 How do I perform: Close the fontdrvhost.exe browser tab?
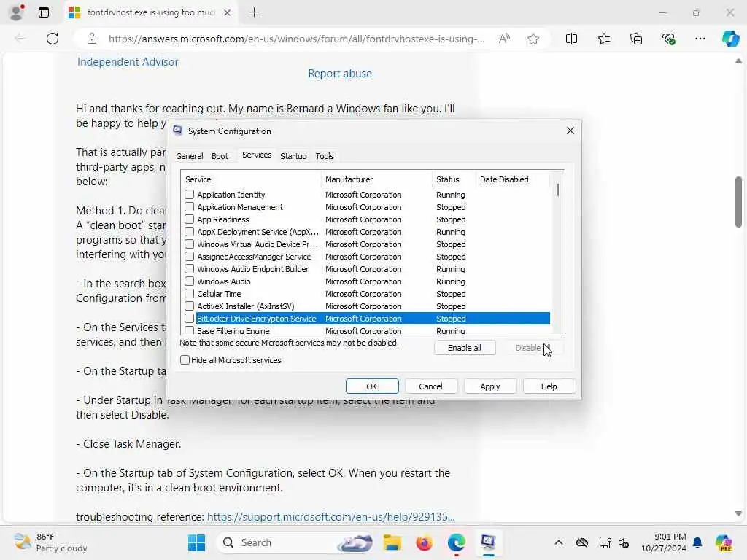(228, 12)
